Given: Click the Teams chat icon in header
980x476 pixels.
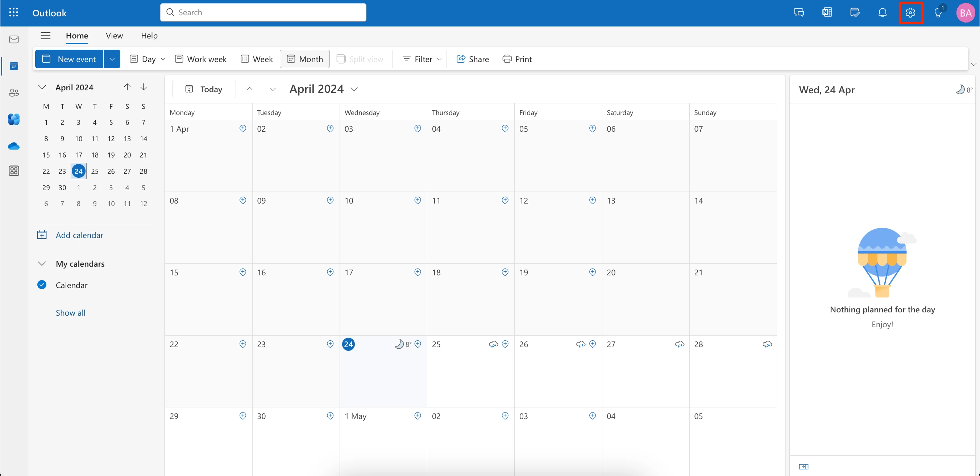Looking at the screenshot, I should point(799,13).
